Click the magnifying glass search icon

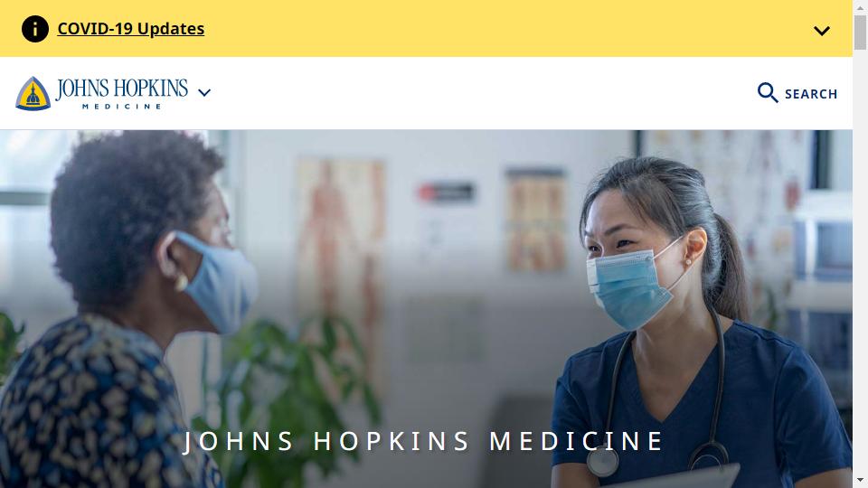click(x=768, y=92)
